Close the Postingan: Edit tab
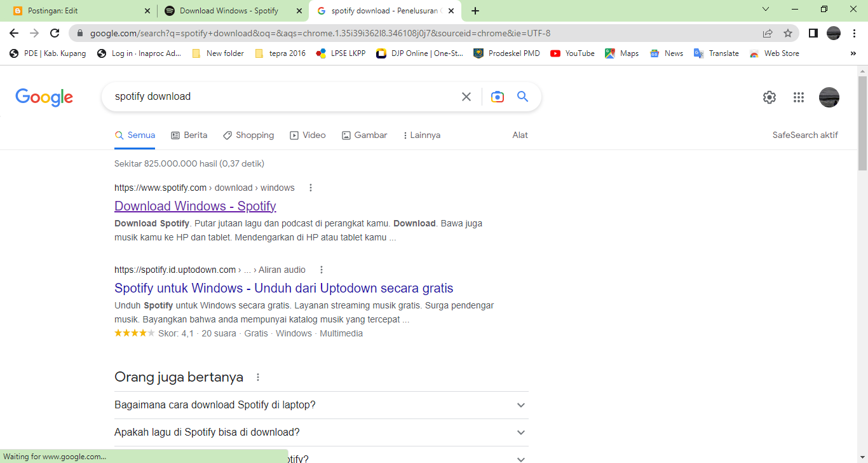868x463 pixels. [147, 11]
